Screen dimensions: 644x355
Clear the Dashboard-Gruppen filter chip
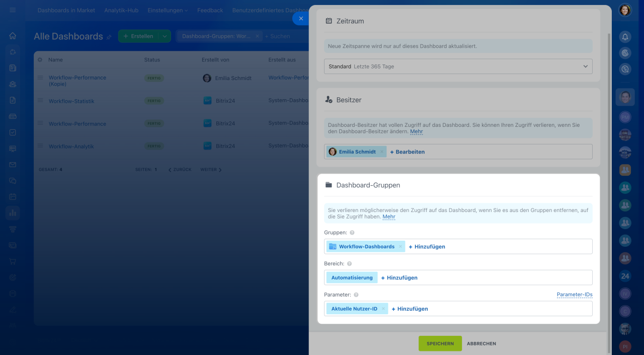coord(257,36)
